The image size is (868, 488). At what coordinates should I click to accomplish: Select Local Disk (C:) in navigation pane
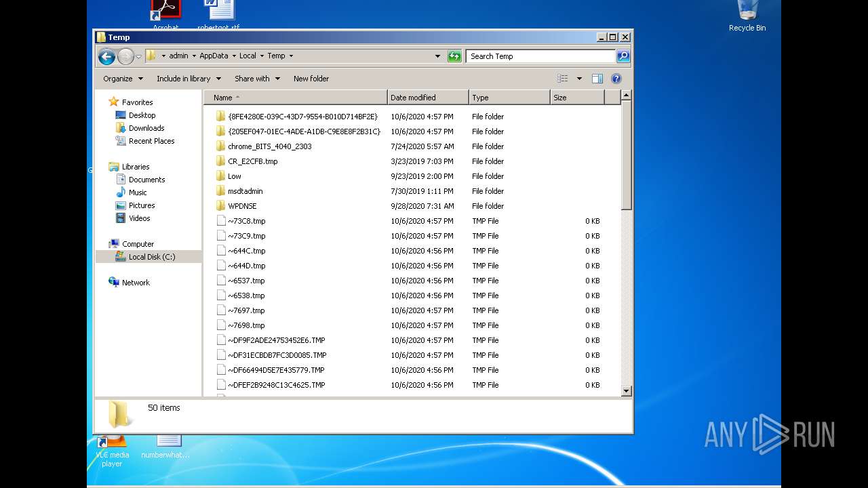[149, 257]
